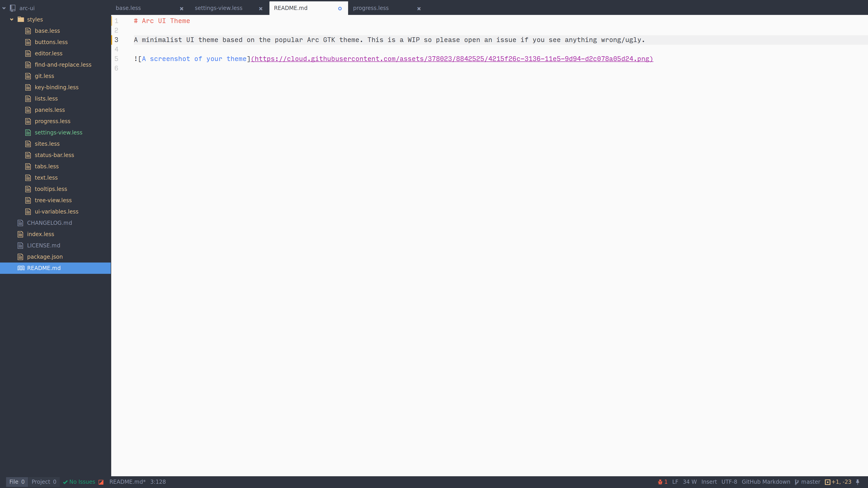This screenshot has width=868, height=488.
Task: Open the settings-view.less file in sidebar
Action: click(x=58, y=132)
